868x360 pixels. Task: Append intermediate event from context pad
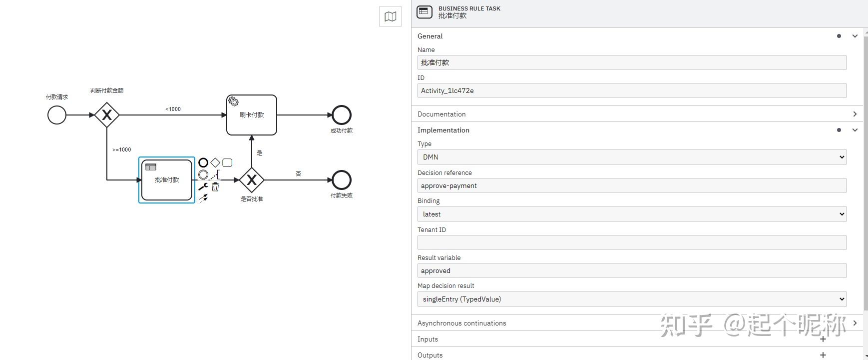[x=203, y=174]
